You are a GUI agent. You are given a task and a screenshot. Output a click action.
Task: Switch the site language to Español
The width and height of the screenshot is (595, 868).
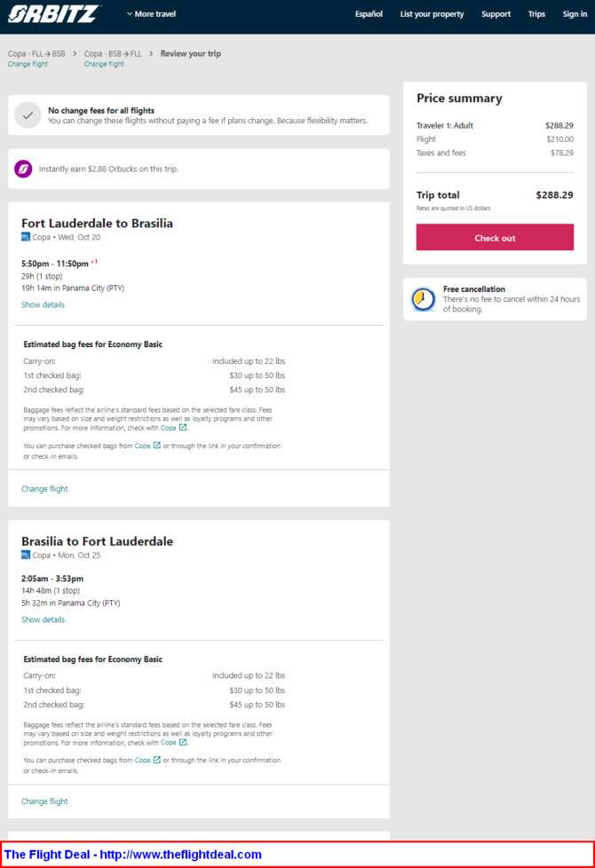(369, 14)
